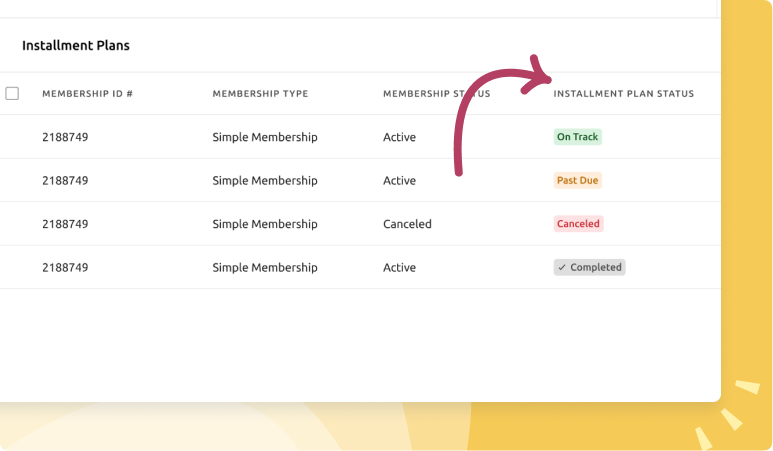Toggle the select-all checkbox in table header

(12, 94)
